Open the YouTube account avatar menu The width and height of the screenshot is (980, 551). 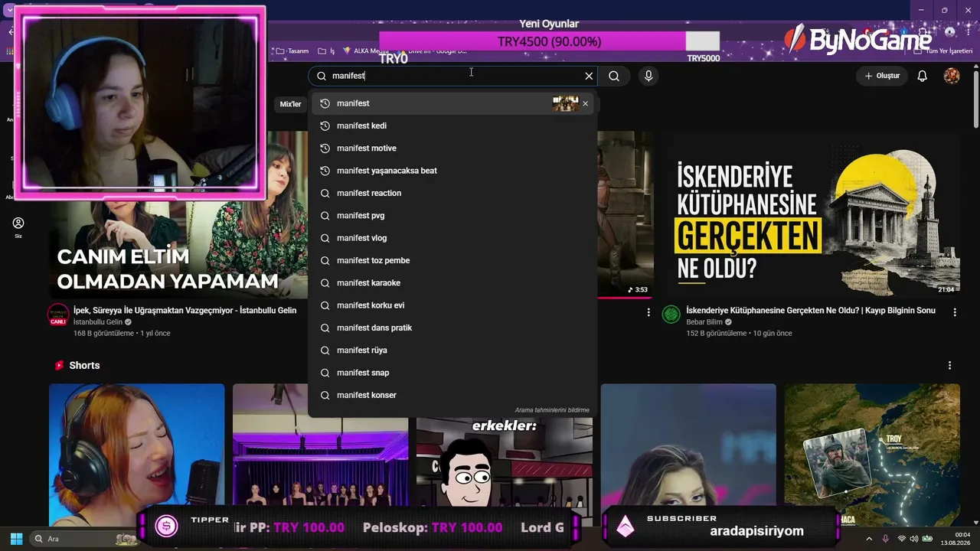click(x=952, y=76)
